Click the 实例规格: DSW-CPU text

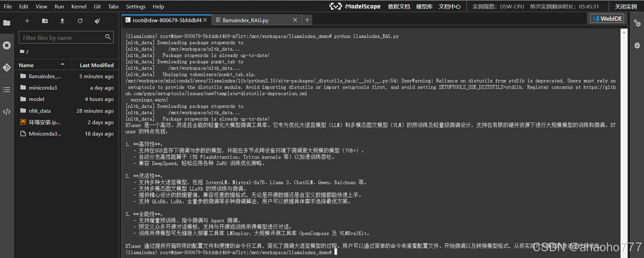498,6
